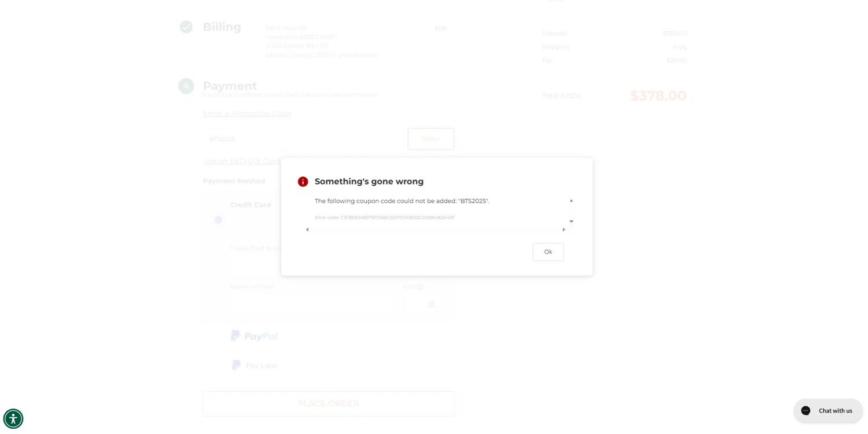Click the Enter a Promotion Code link

coord(247,113)
